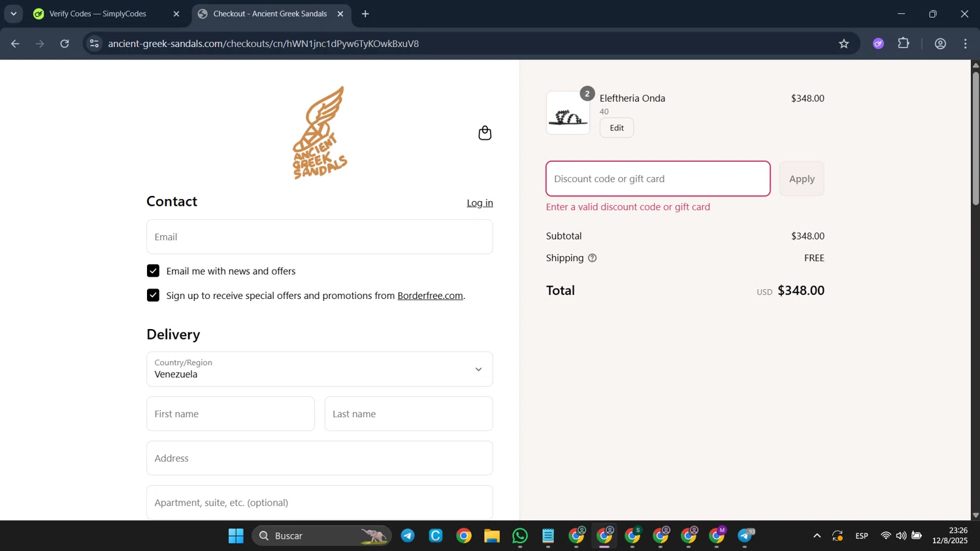View site information icon in address bar
The image size is (980, 551).
pos(95,44)
